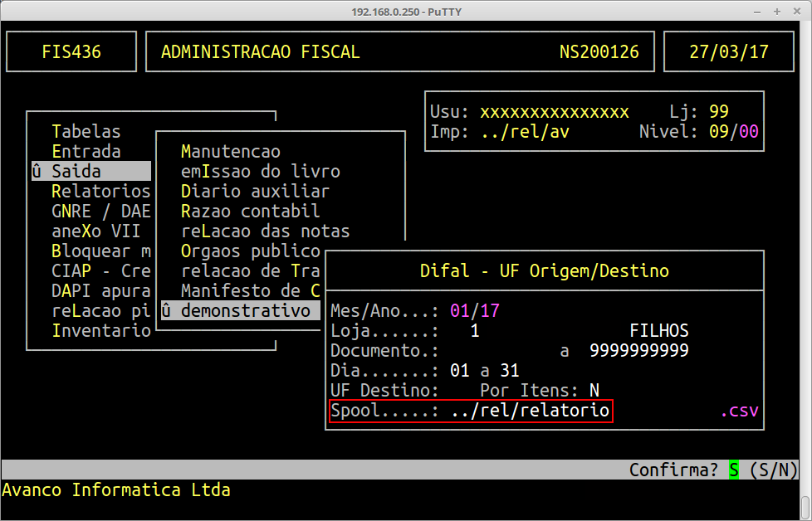Image resolution: width=812 pixels, height=521 pixels.
Task: Choose Diario auxiliar from submenu
Action: [x=255, y=191]
